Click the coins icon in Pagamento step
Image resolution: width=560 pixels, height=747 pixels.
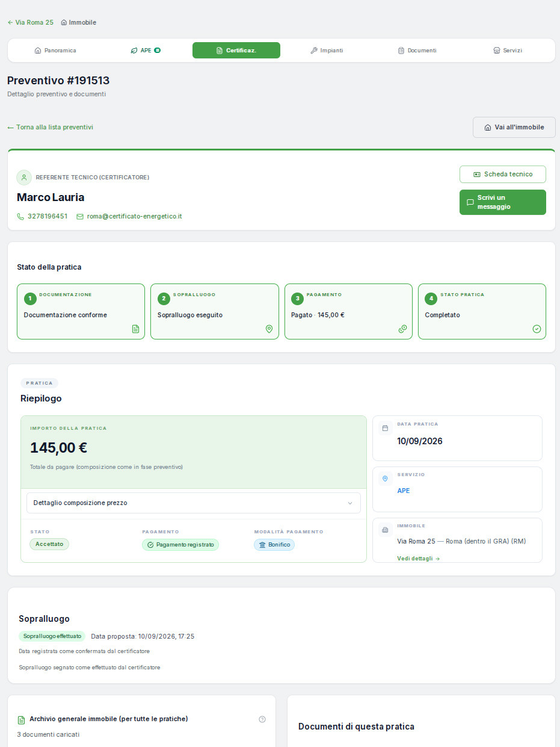(403, 329)
